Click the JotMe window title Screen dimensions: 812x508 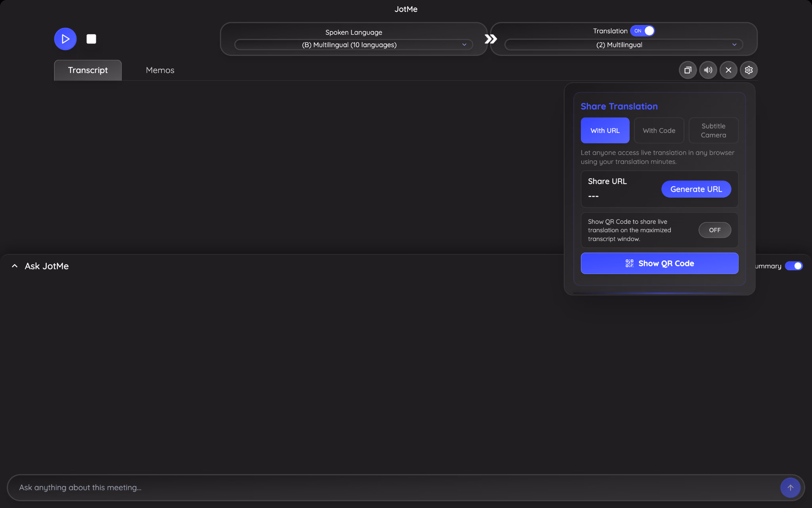pos(406,9)
